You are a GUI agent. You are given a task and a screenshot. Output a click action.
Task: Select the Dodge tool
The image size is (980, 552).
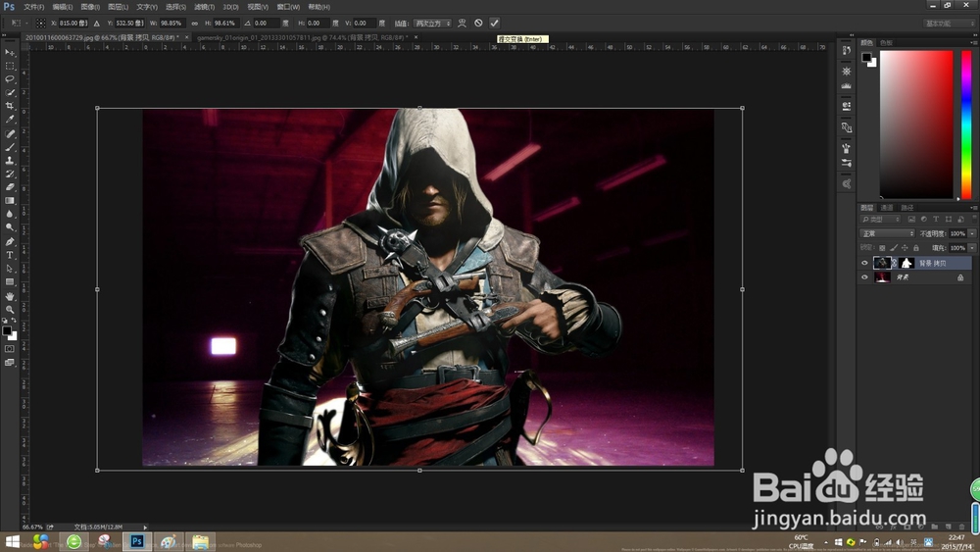10,227
